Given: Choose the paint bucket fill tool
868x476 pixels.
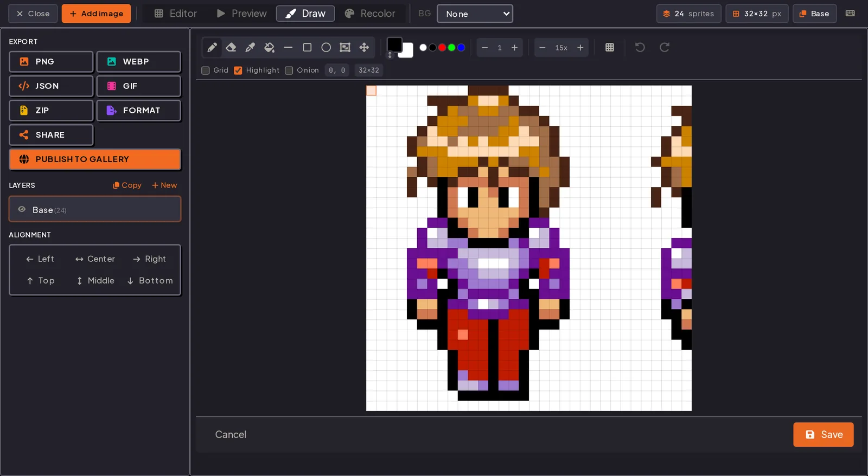Looking at the screenshot, I should click(269, 48).
